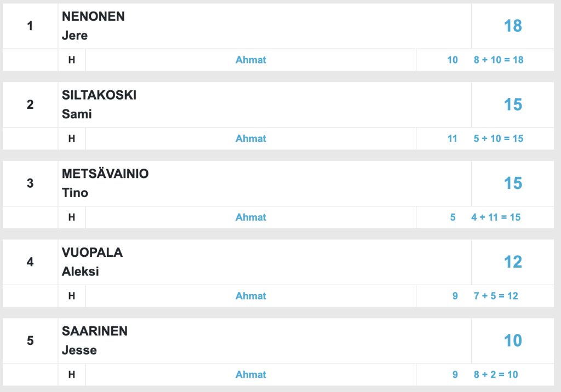Image resolution: width=561 pixels, height=392 pixels.
Task: Open Ahmat link under Vuopala Aleksi
Action: (x=250, y=296)
